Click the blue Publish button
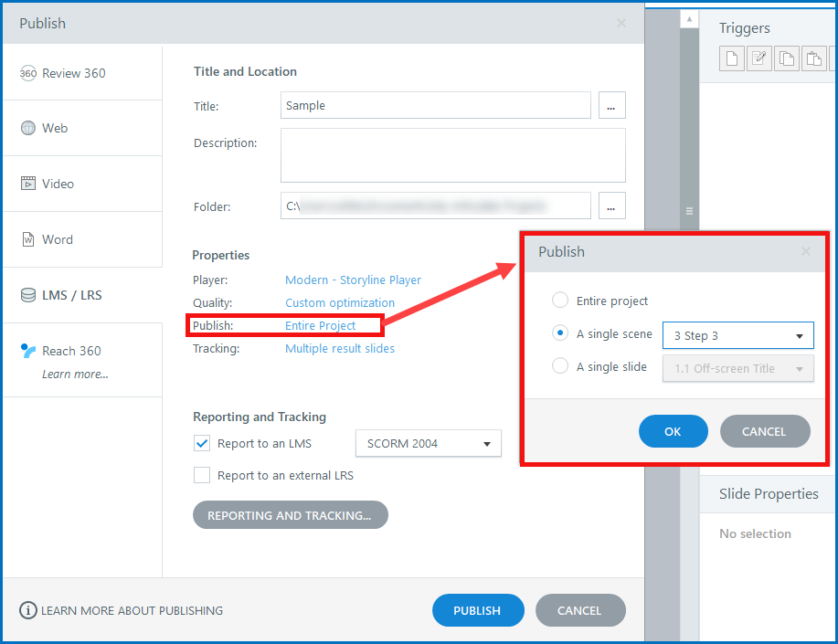838x644 pixels. tap(478, 610)
